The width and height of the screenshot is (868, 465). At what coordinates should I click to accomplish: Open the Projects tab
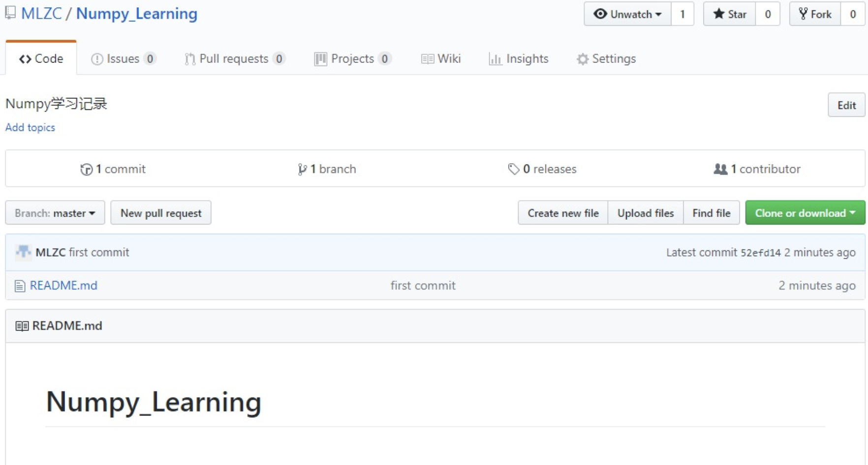click(x=352, y=58)
